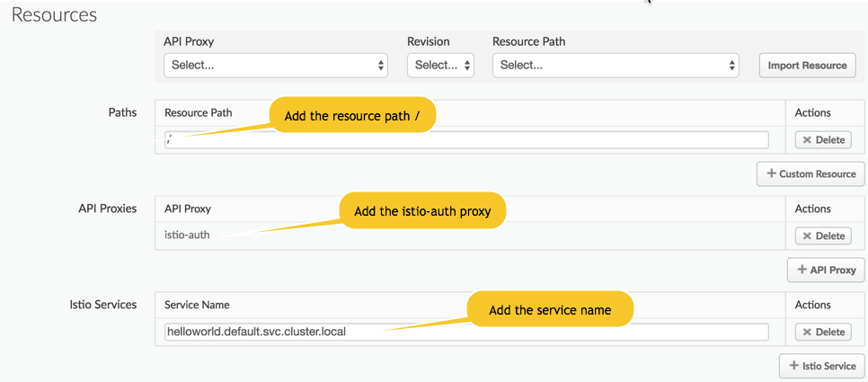
Task: Click the 'Add the istio-auth proxy' callout
Action: point(421,211)
